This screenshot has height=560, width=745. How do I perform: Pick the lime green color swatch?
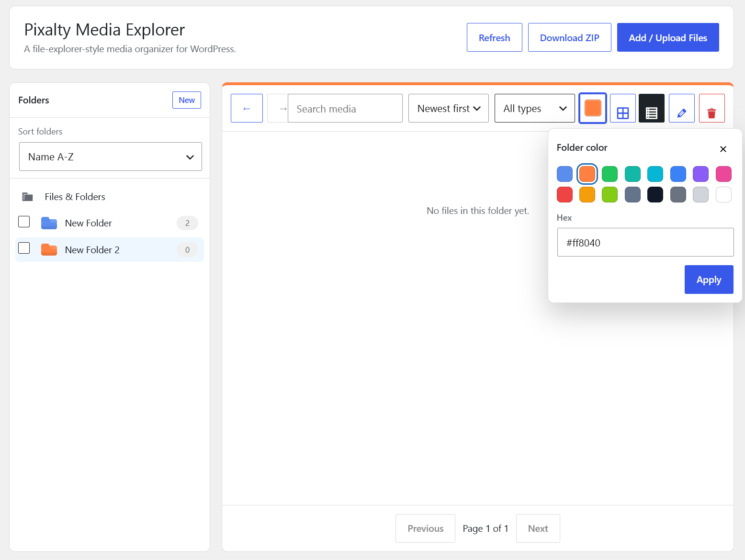[x=610, y=194]
